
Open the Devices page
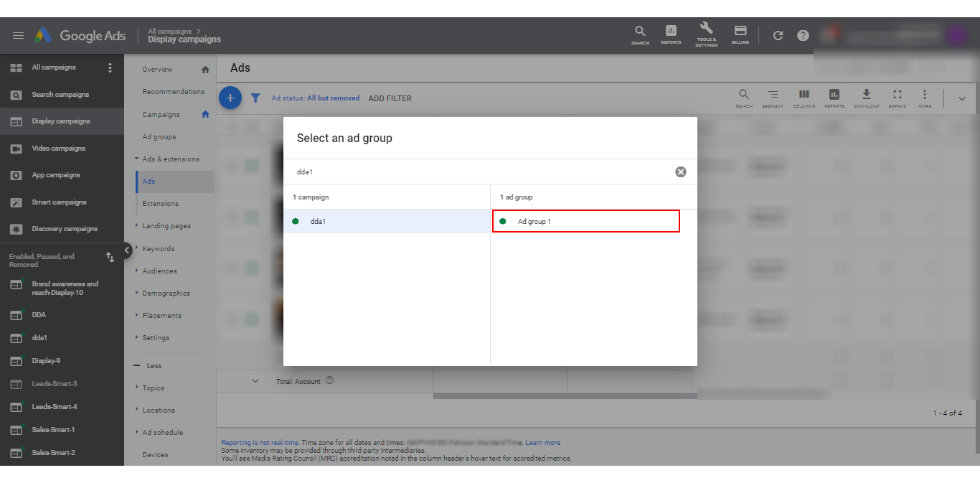click(x=155, y=455)
